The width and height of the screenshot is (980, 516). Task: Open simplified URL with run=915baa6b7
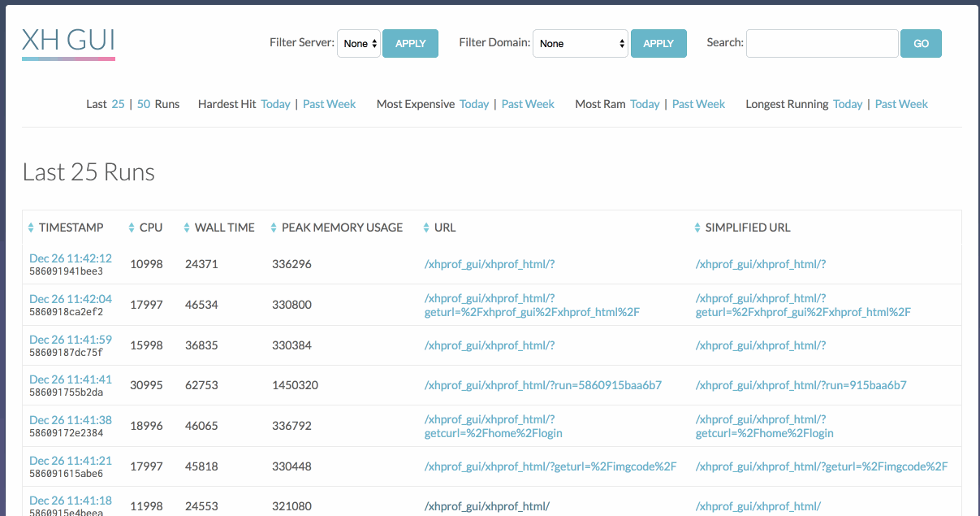click(801, 385)
